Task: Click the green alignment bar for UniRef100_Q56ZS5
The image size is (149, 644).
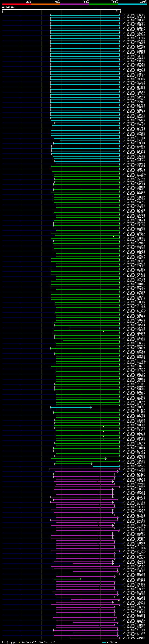Action: pyautogui.click(x=68, y=579)
